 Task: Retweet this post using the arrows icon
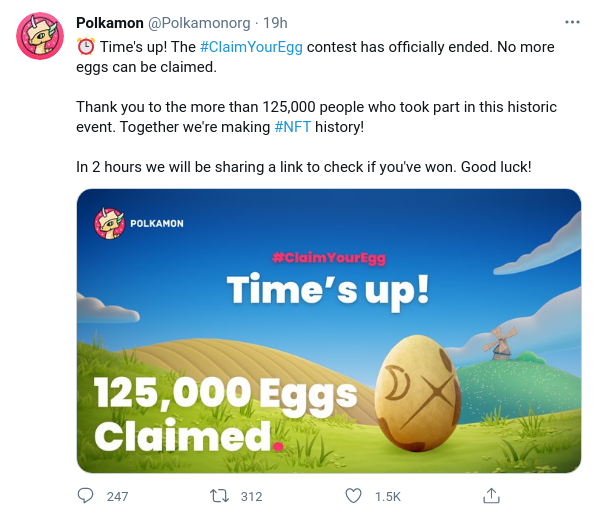(219, 496)
